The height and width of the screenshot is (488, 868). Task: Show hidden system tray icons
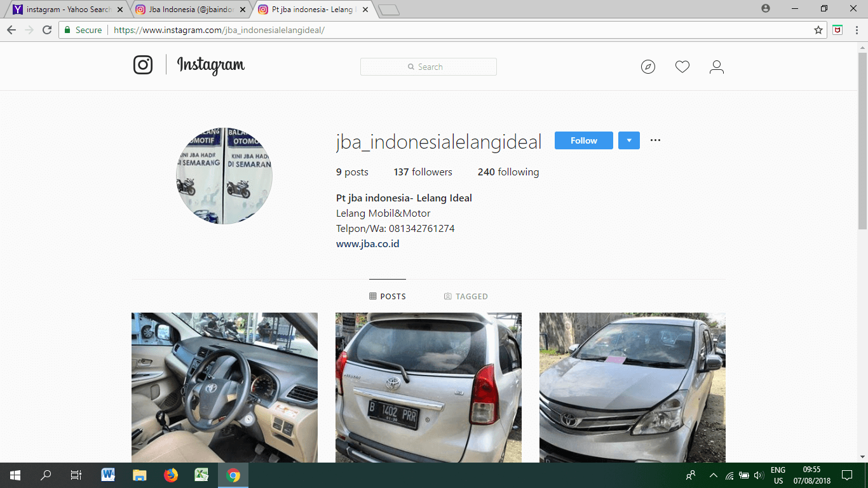pyautogui.click(x=713, y=475)
